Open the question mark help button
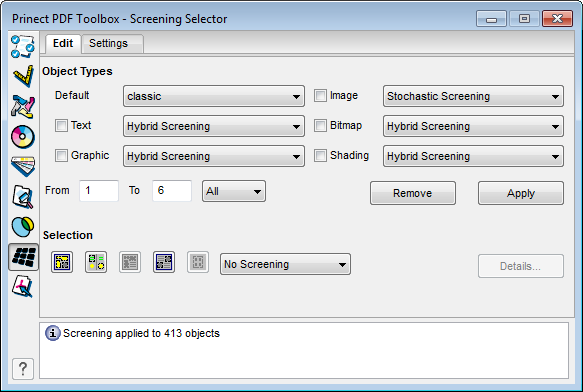 coord(23,369)
